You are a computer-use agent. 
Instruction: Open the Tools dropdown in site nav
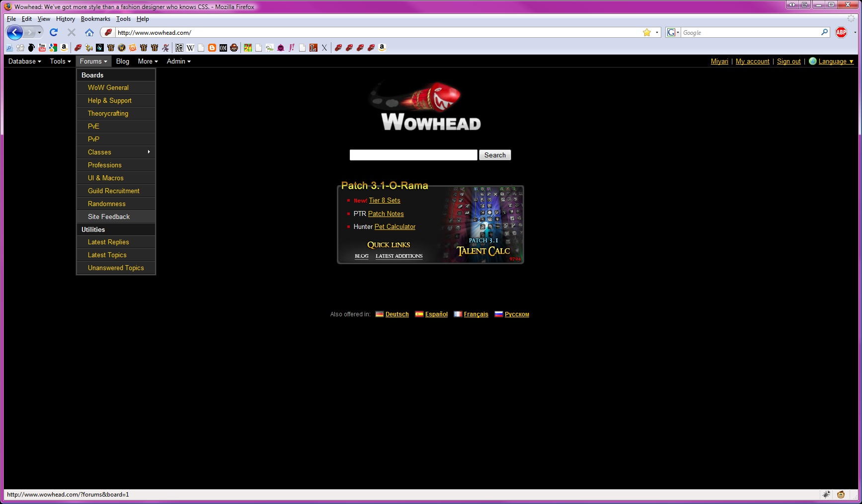[60, 62]
